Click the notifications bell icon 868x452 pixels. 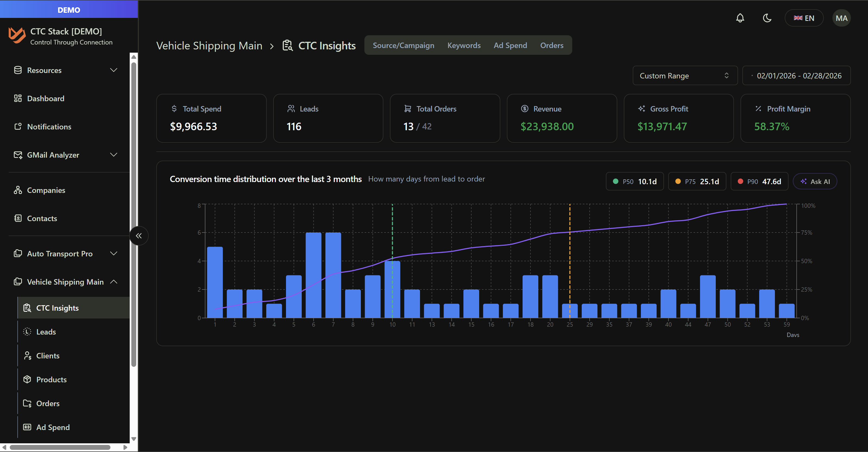[740, 18]
